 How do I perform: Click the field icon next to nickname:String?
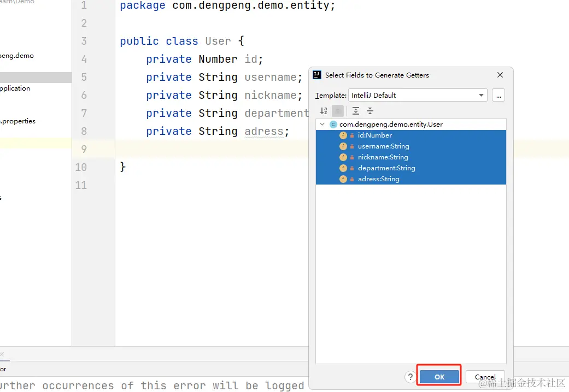(343, 157)
